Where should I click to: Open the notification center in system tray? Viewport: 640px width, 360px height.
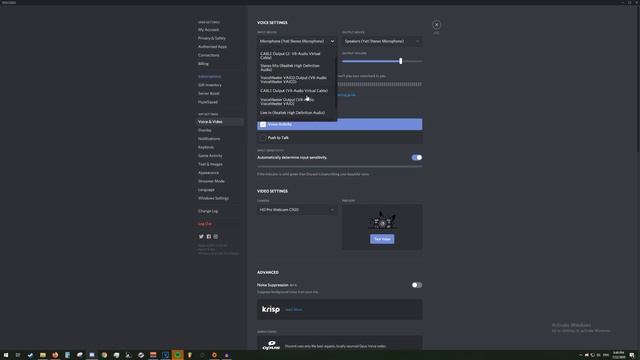632,355
